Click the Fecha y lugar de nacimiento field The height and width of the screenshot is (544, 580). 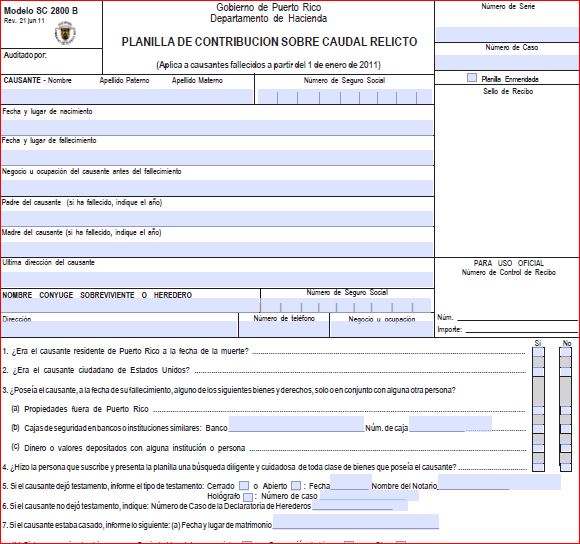click(217, 127)
